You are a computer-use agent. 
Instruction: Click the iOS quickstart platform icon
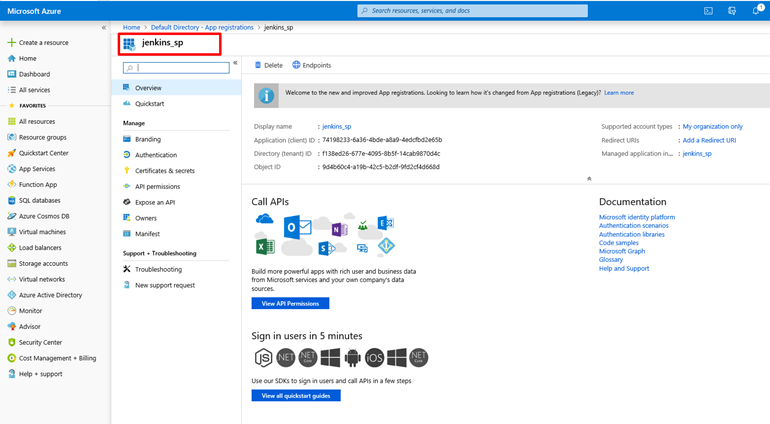374,358
